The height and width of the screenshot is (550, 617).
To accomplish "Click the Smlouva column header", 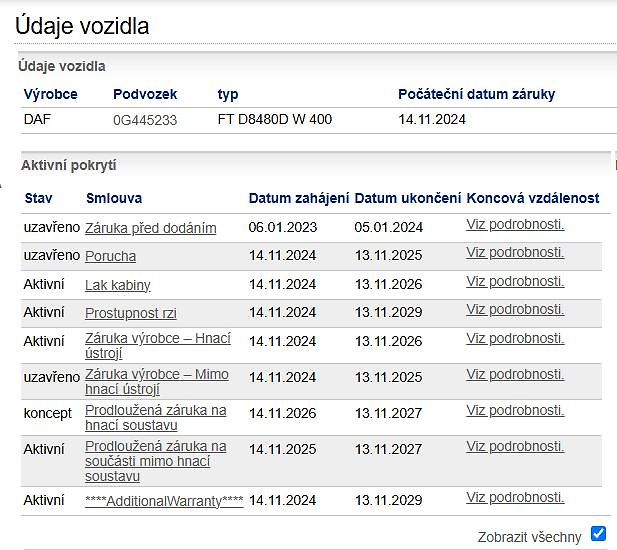I will [114, 198].
